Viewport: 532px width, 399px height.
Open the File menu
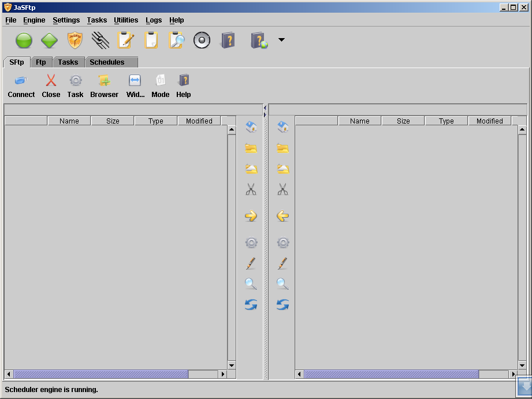point(11,20)
